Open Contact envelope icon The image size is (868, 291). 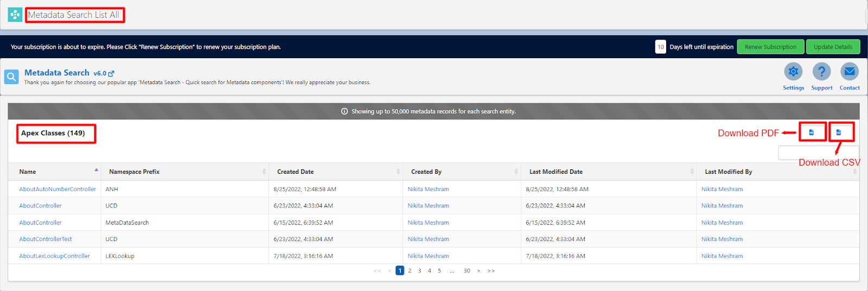point(850,72)
